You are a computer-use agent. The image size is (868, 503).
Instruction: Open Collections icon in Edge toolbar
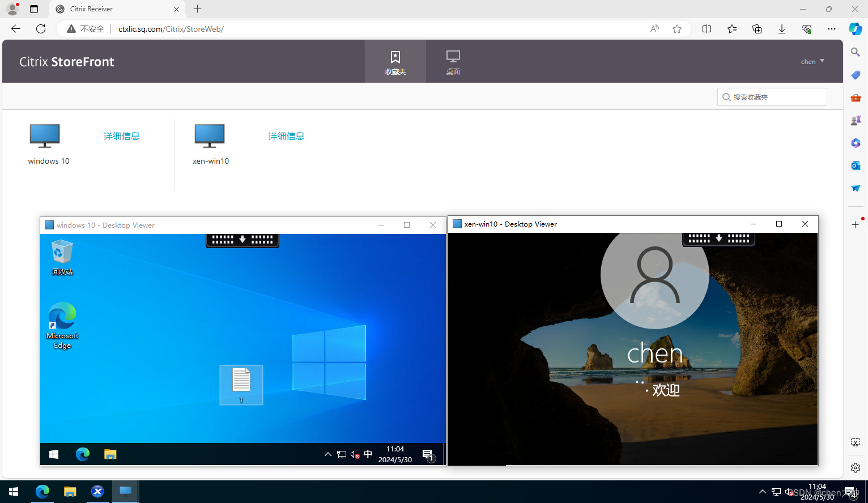coord(757,29)
